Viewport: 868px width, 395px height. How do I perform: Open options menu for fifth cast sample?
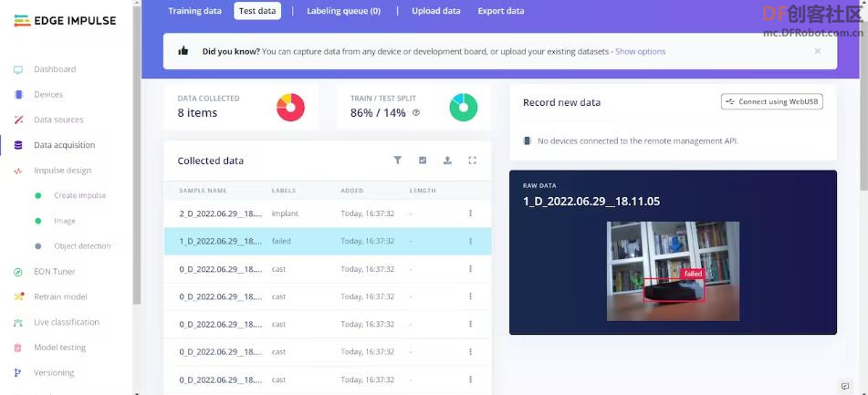point(471,379)
